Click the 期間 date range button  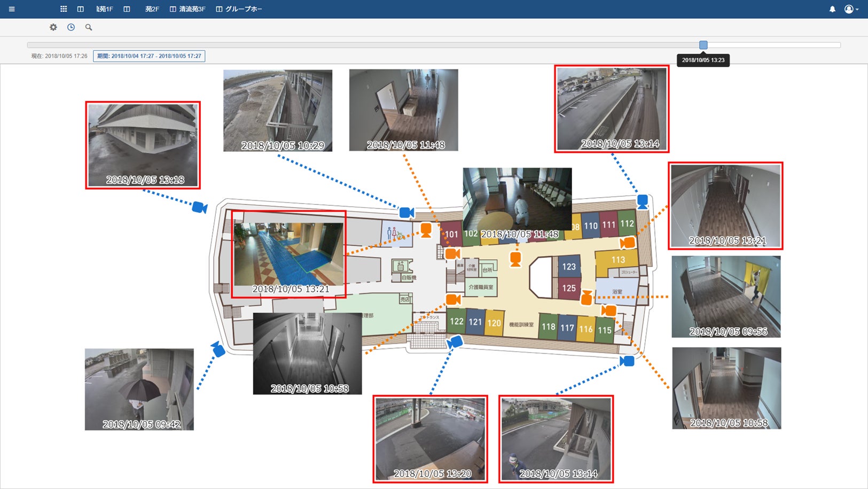point(149,56)
